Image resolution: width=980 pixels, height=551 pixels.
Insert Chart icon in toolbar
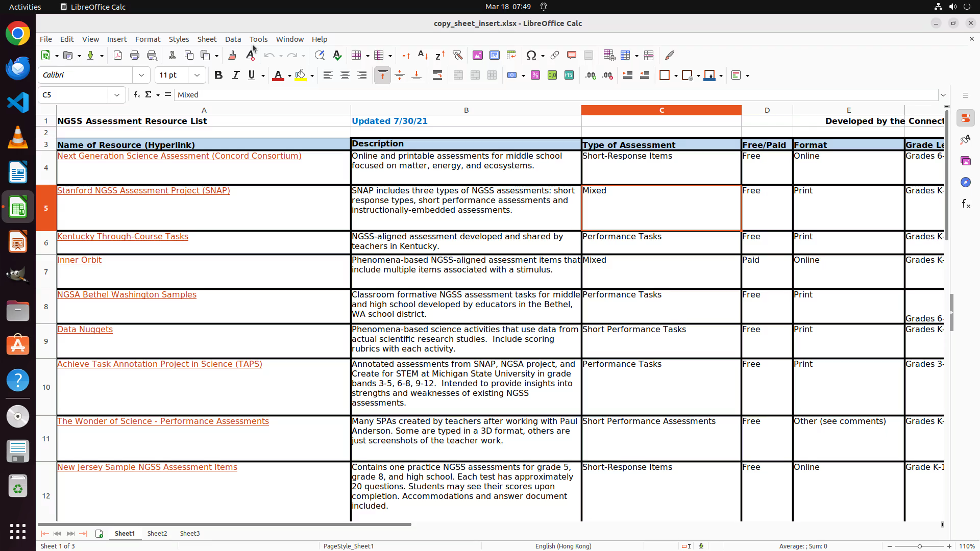point(495,55)
